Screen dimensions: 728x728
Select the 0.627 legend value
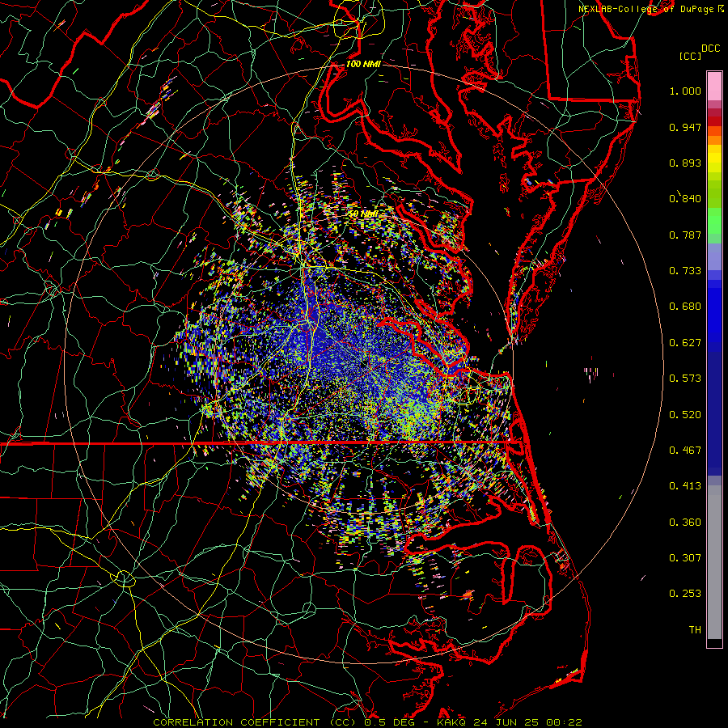685,343
